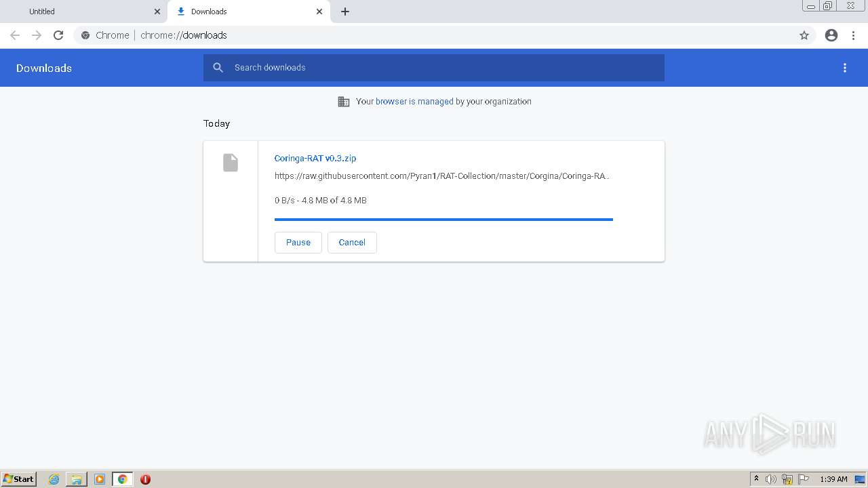This screenshot has height=488, width=868.
Task: Launch Internet Explorer from taskbar
Action: click(x=54, y=479)
